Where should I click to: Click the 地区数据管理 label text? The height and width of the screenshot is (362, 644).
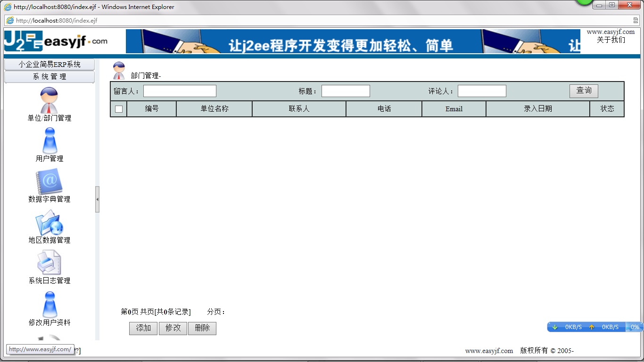(50, 240)
